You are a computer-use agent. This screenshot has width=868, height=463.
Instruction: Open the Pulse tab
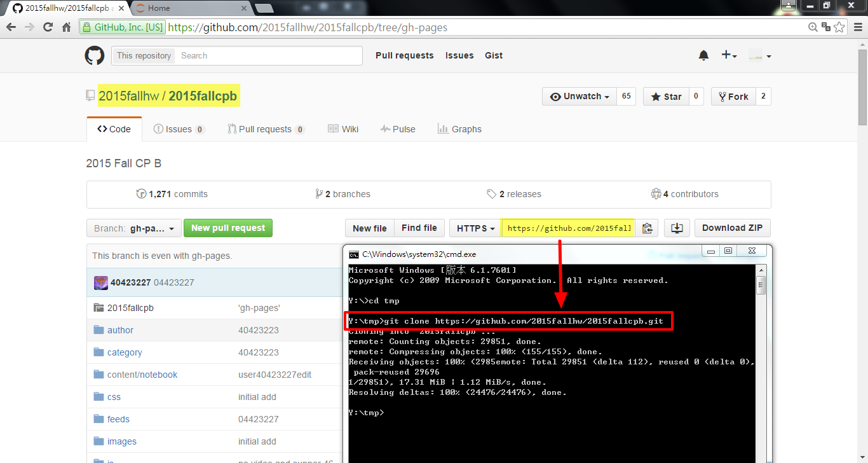(398, 129)
